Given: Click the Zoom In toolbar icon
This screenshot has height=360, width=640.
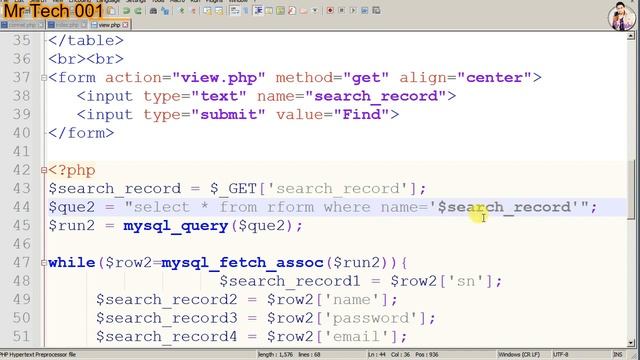Looking at the screenshot, I should tap(181, 11).
